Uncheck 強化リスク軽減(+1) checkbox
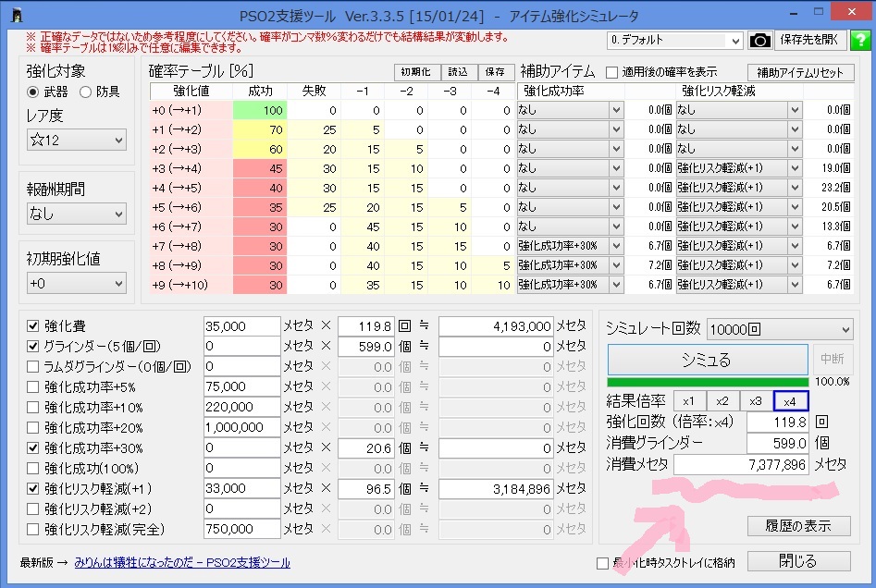This screenshot has width=876, height=588. click(33, 488)
